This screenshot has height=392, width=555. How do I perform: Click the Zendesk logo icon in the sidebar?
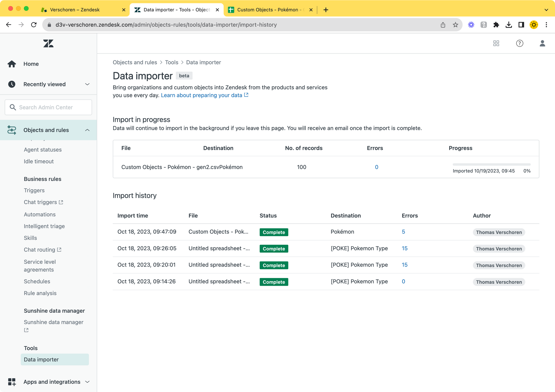pyautogui.click(x=48, y=43)
